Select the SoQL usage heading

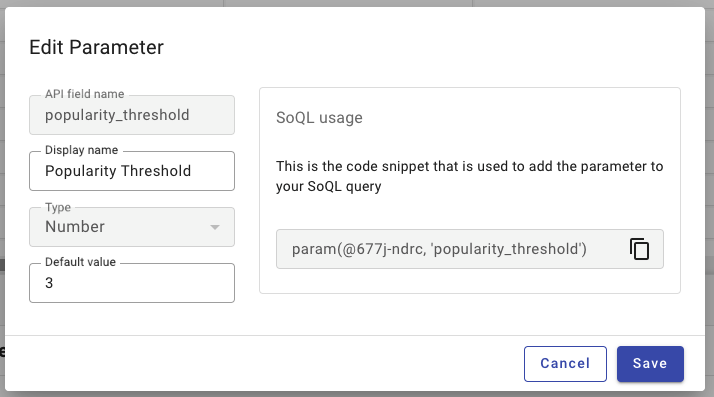(319, 118)
